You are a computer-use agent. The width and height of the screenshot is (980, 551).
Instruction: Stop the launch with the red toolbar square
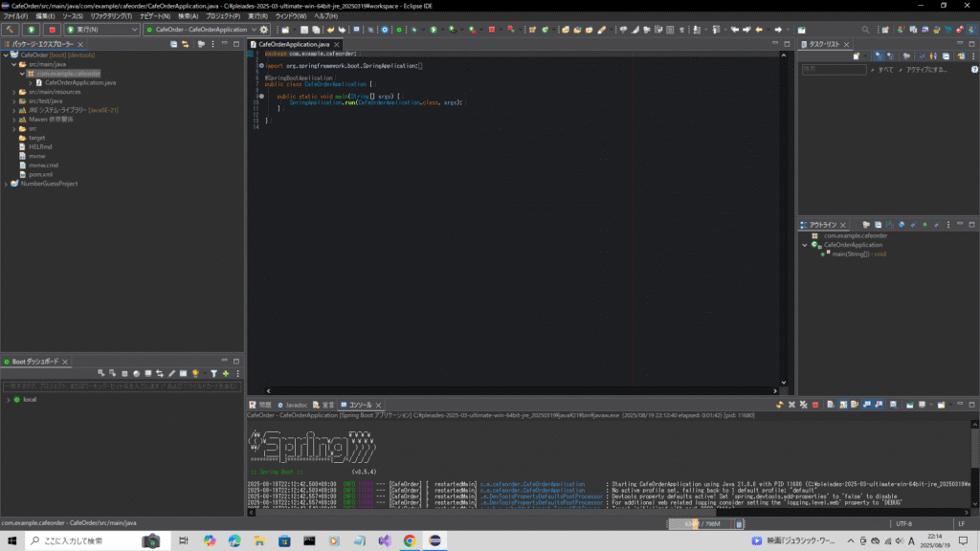coord(52,30)
